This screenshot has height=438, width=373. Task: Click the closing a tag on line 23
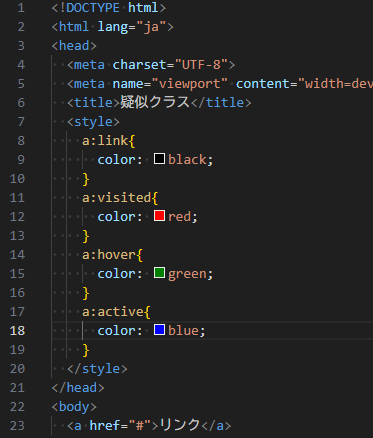(x=216, y=426)
